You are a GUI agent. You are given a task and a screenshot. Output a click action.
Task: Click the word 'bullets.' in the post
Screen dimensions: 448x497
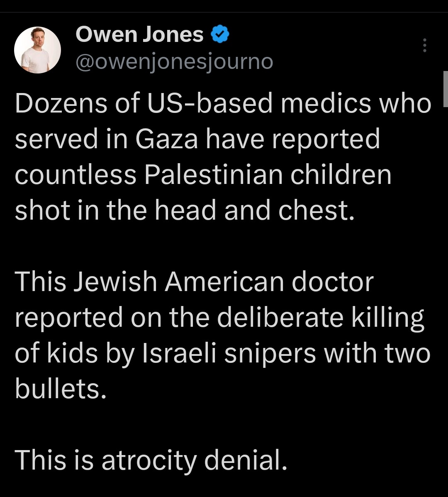(61, 389)
